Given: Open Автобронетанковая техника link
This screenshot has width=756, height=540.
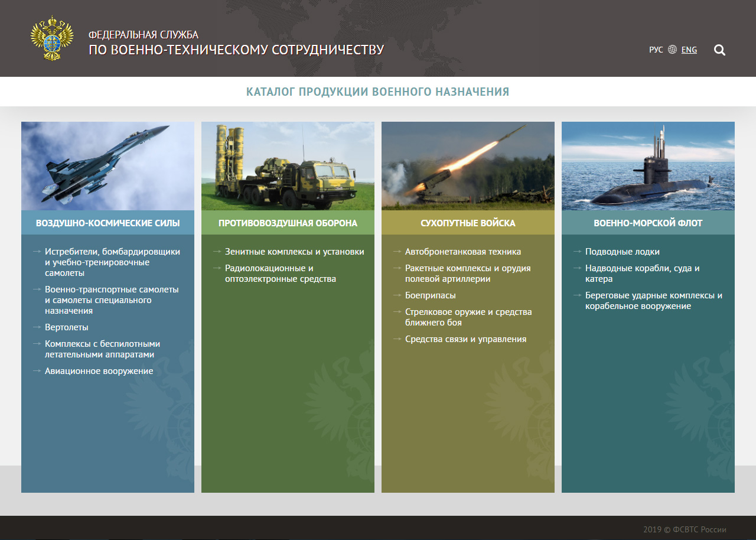Looking at the screenshot, I should point(463,252).
